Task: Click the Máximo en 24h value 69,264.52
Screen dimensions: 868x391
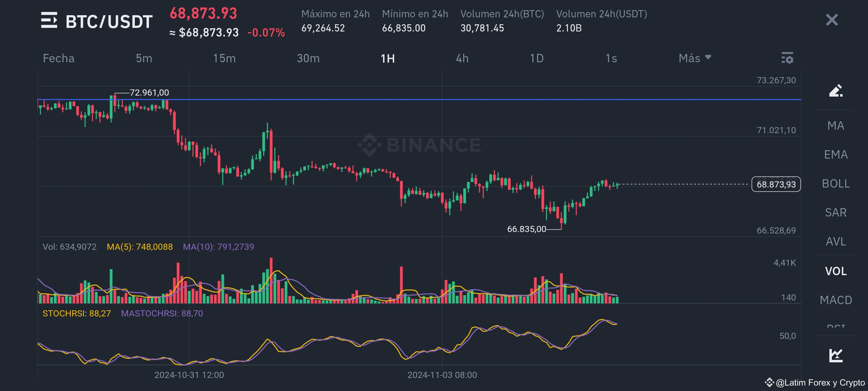Action: [x=323, y=28]
